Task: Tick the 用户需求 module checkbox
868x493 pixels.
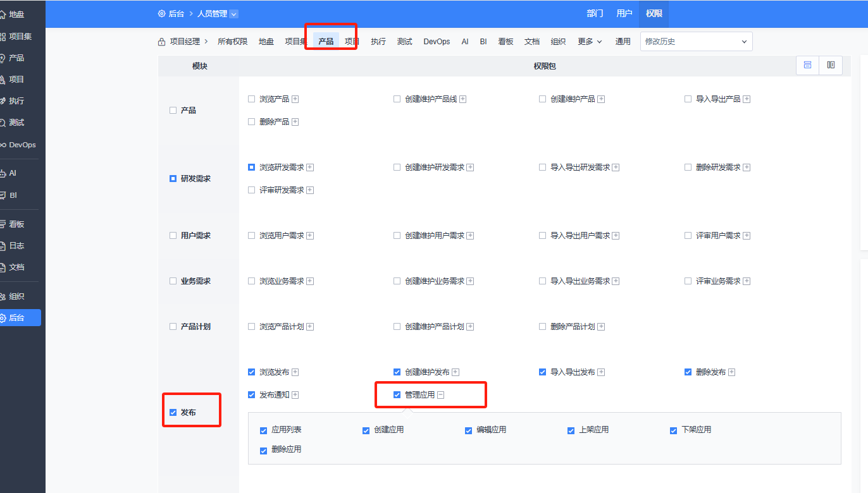Action: [173, 236]
